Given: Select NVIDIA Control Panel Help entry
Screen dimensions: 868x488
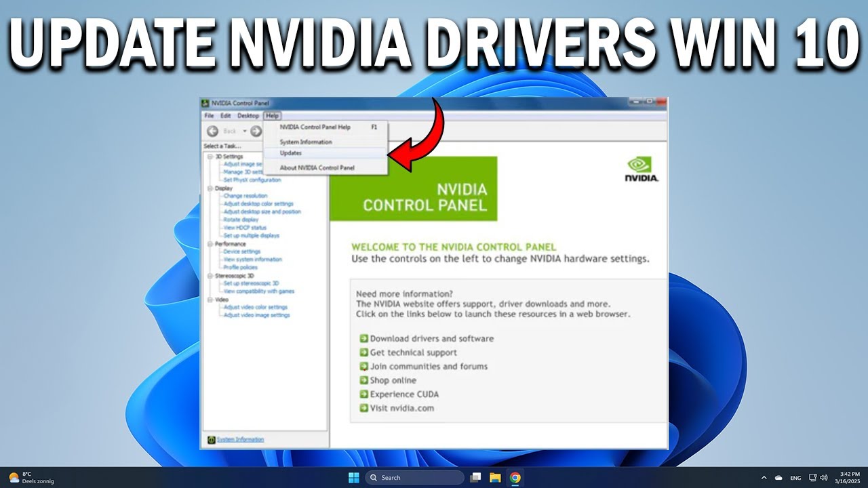Looking at the screenshot, I should [x=325, y=127].
